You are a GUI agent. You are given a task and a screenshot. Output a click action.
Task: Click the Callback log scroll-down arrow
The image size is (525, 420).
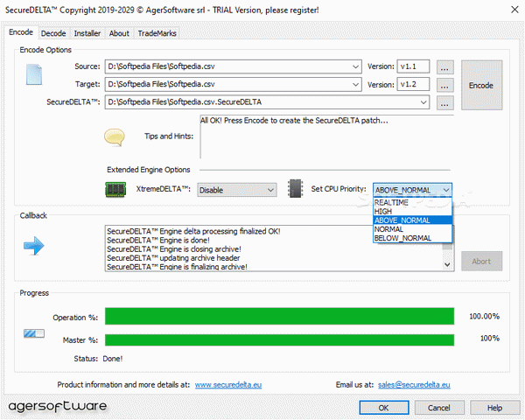pyautogui.click(x=447, y=264)
